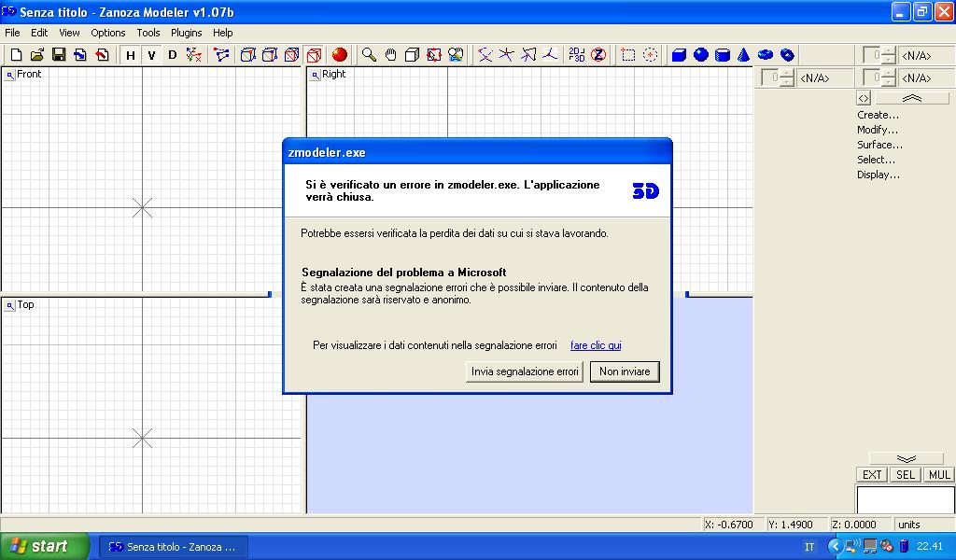Select the dashed circle selection tool

(650, 55)
